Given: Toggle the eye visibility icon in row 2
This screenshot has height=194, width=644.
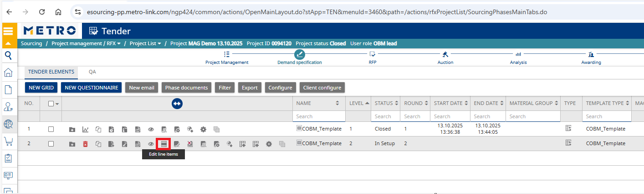Looking at the screenshot, I should click(x=151, y=144).
